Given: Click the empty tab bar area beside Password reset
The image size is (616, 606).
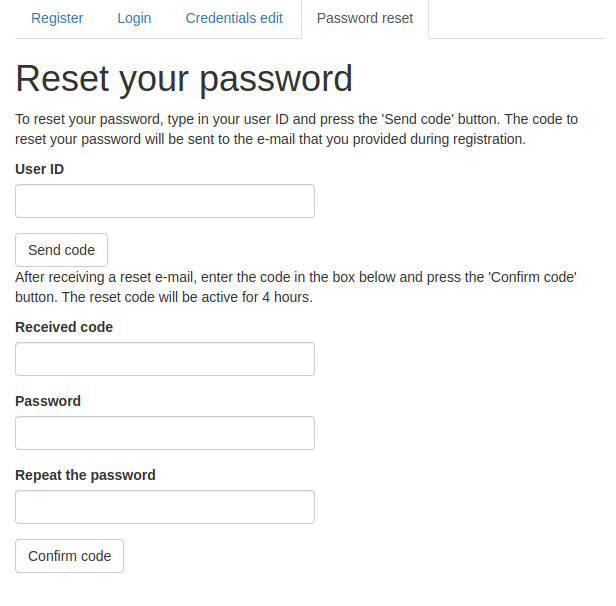Looking at the screenshot, I should pyautogui.click(x=520, y=18).
